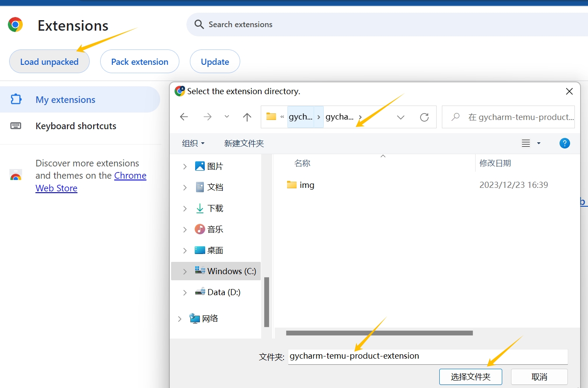
Task: Go up one folder level
Action: tap(247, 117)
